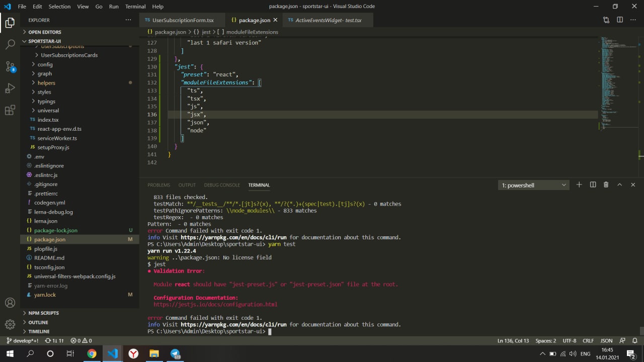Switch to DEBUG CONSOLE panel tab

[222, 185]
